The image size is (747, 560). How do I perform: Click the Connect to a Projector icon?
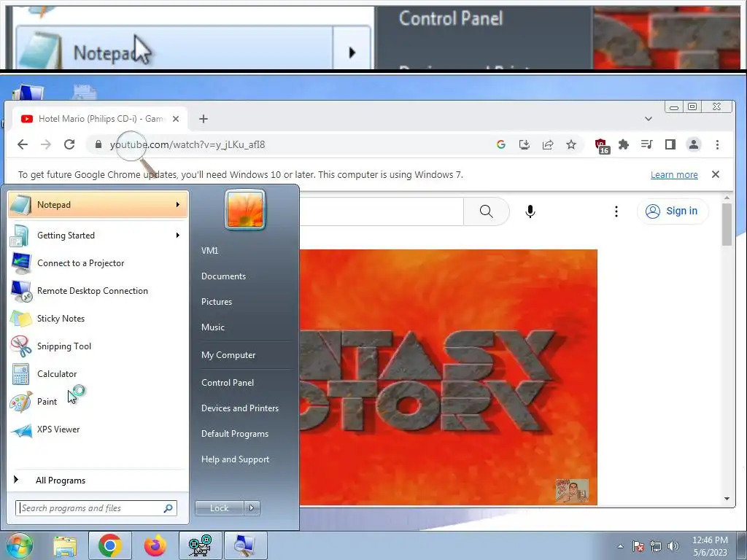tap(20, 262)
